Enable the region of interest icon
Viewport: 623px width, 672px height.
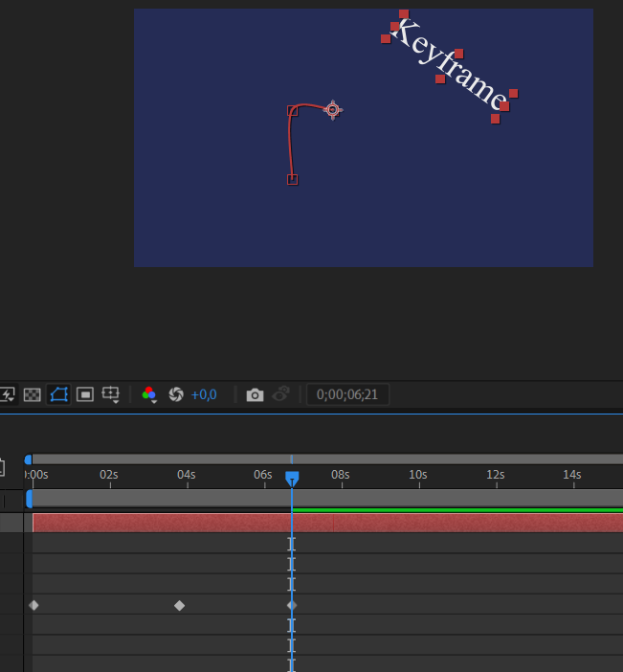[85, 394]
